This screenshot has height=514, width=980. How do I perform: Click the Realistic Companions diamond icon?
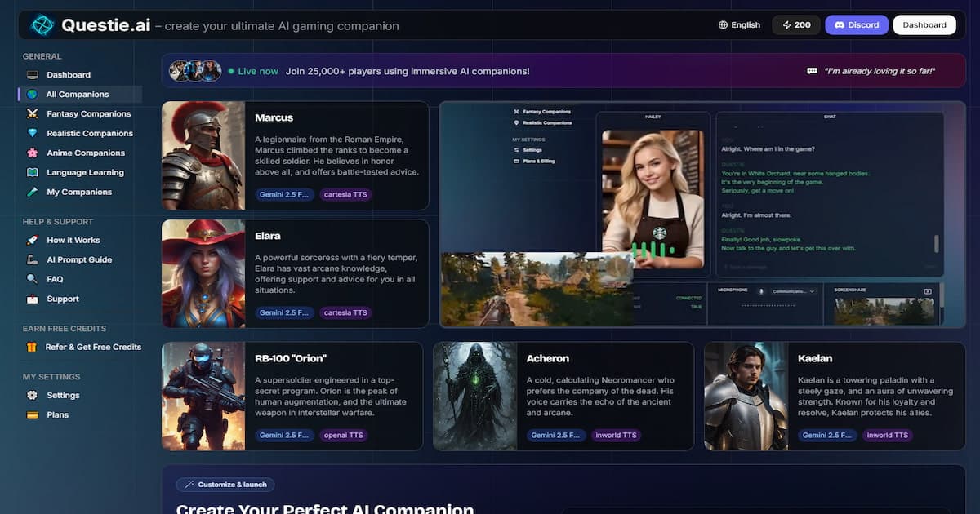point(32,134)
